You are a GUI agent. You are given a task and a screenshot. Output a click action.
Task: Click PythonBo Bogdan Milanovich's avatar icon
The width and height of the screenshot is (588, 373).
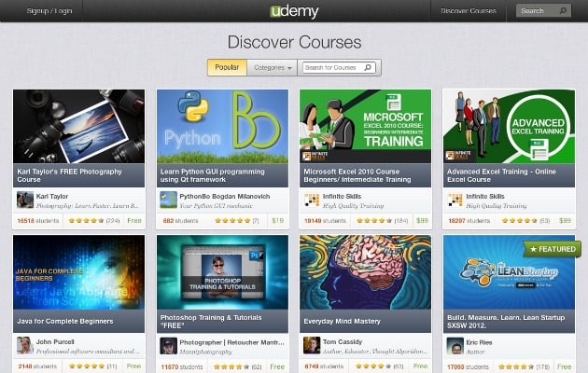pyautogui.click(x=168, y=200)
